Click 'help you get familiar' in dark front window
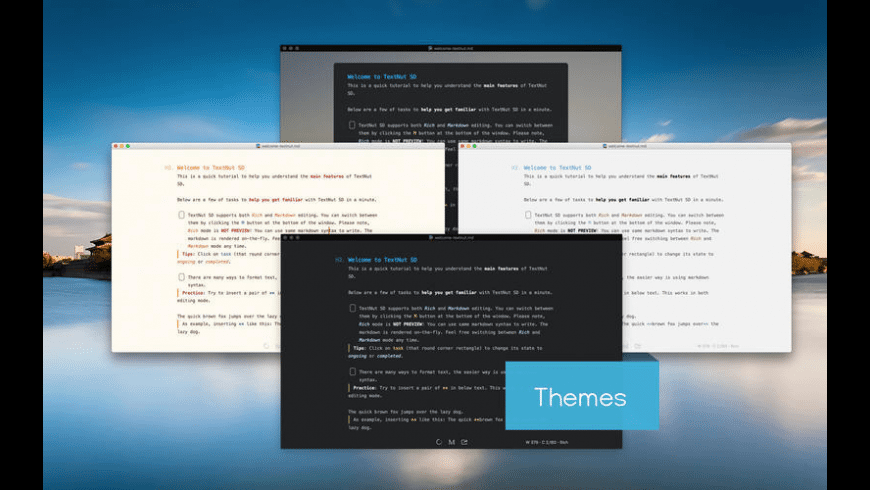870x490 pixels. coord(449,292)
